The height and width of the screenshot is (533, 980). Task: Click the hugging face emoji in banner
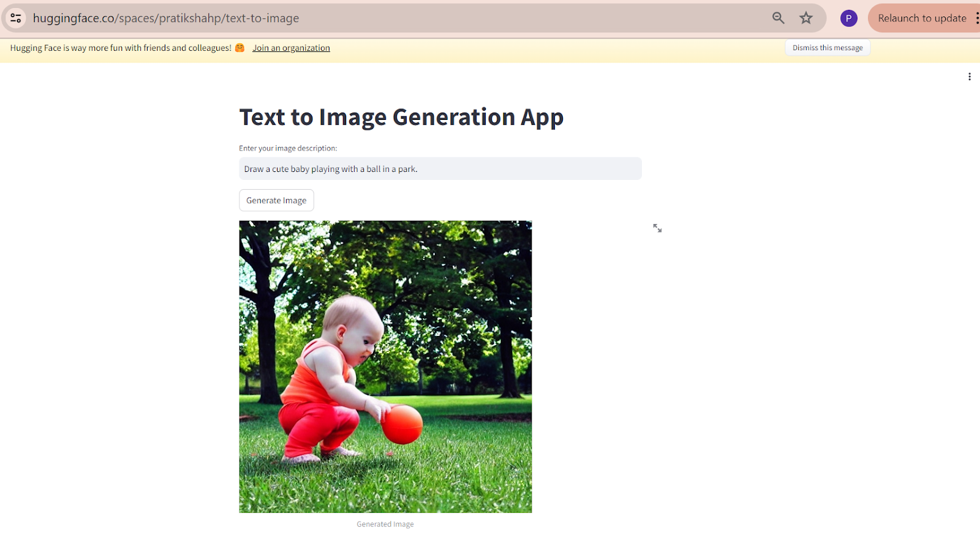pyautogui.click(x=240, y=48)
